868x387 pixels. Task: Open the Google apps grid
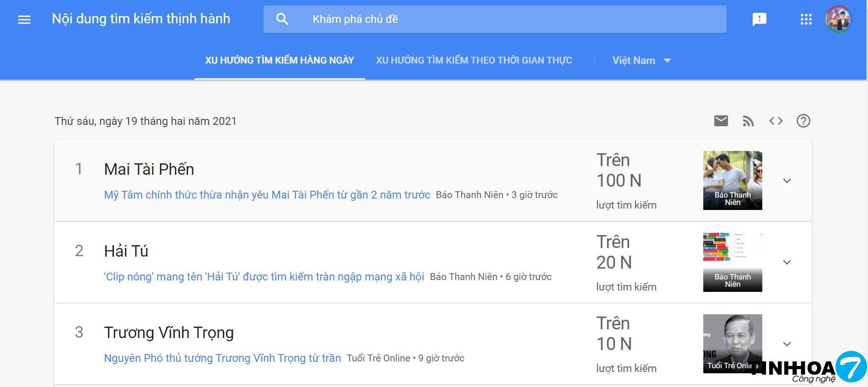coord(806,19)
